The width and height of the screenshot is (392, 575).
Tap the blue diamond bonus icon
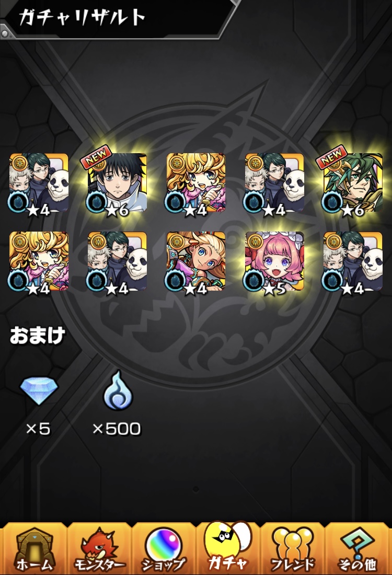(39, 392)
